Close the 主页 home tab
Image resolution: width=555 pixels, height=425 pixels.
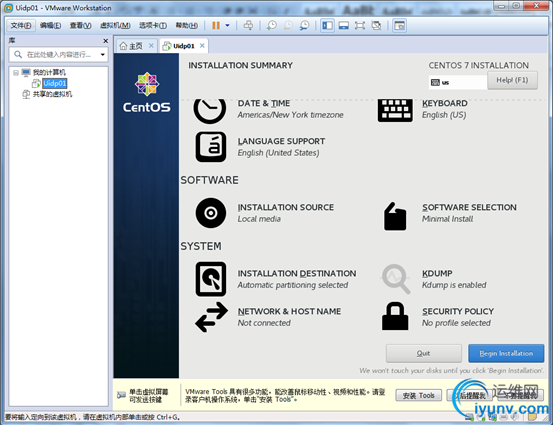(151, 46)
